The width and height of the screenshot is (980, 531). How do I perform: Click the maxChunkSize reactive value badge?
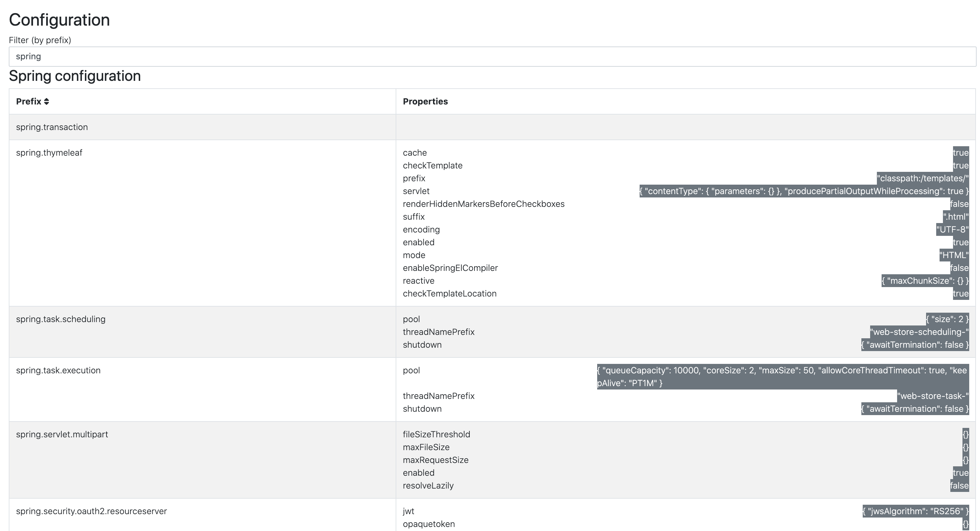(924, 281)
